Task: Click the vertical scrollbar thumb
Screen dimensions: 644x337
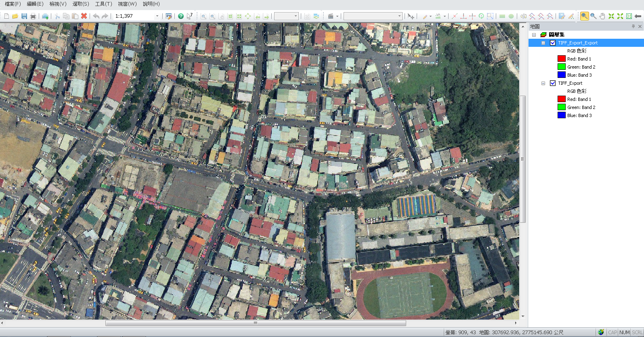Action: (x=522, y=159)
